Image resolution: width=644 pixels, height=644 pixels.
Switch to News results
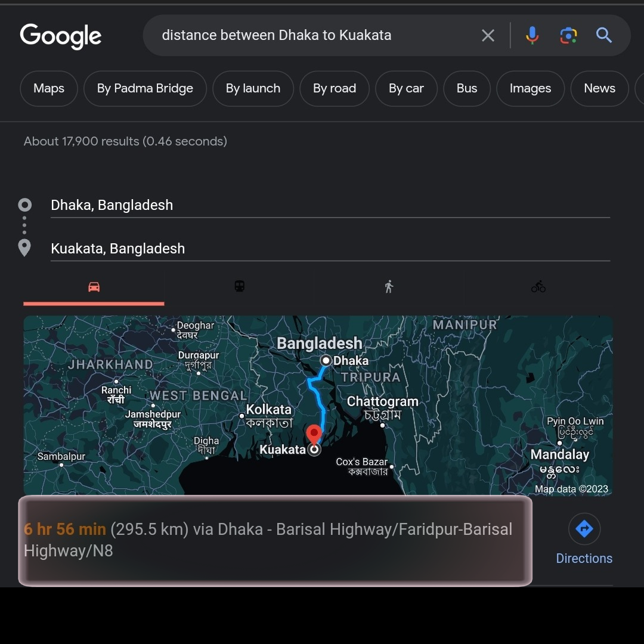pyautogui.click(x=599, y=88)
